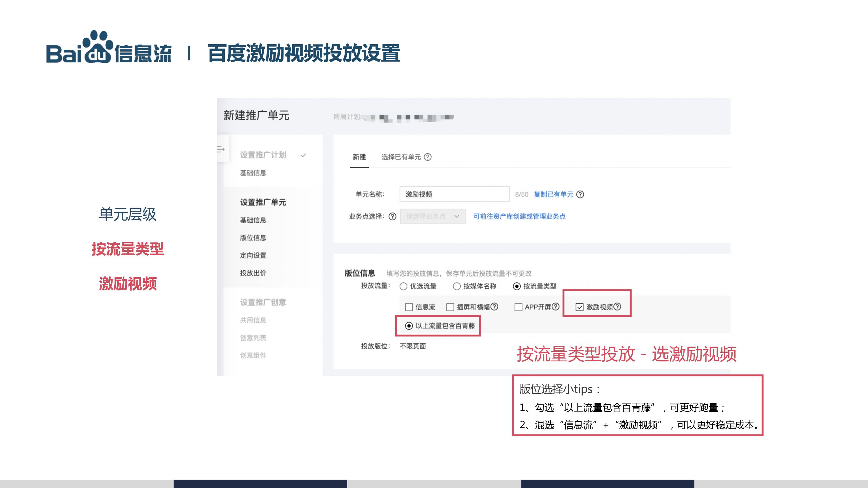Open help tooltip for 业务点选择
This screenshot has height=488, width=868.
[392, 217]
